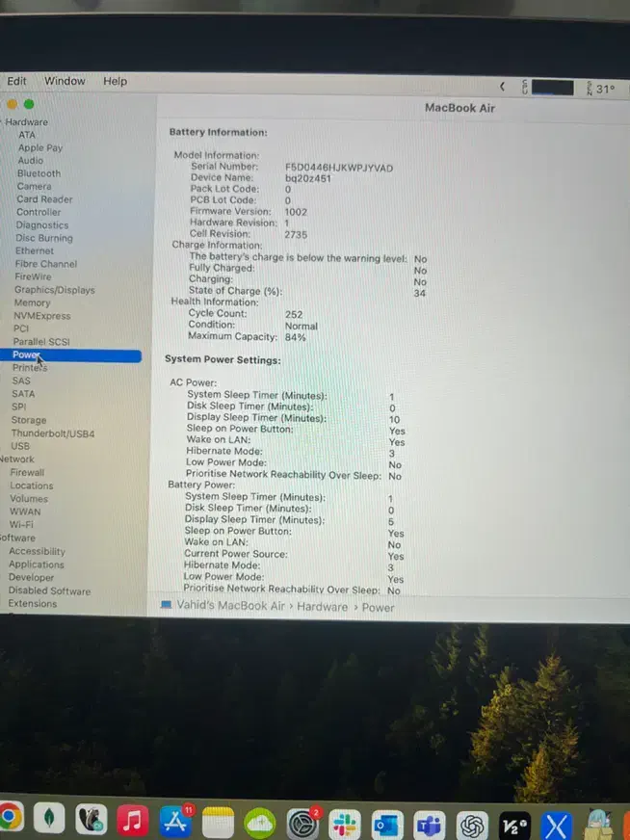
Task: Select Ethernet in the sidebar
Action: pyautogui.click(x=35, y=250)
